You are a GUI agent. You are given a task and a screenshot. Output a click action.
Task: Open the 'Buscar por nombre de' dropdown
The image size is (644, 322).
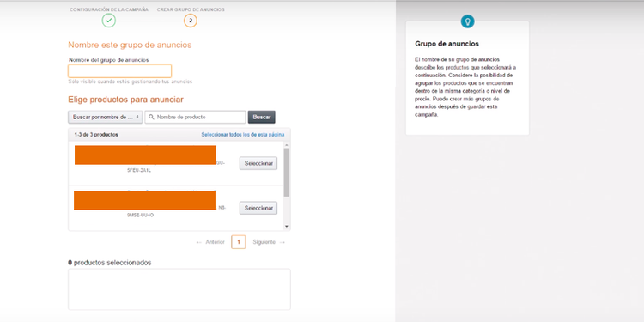pos(105,117)
